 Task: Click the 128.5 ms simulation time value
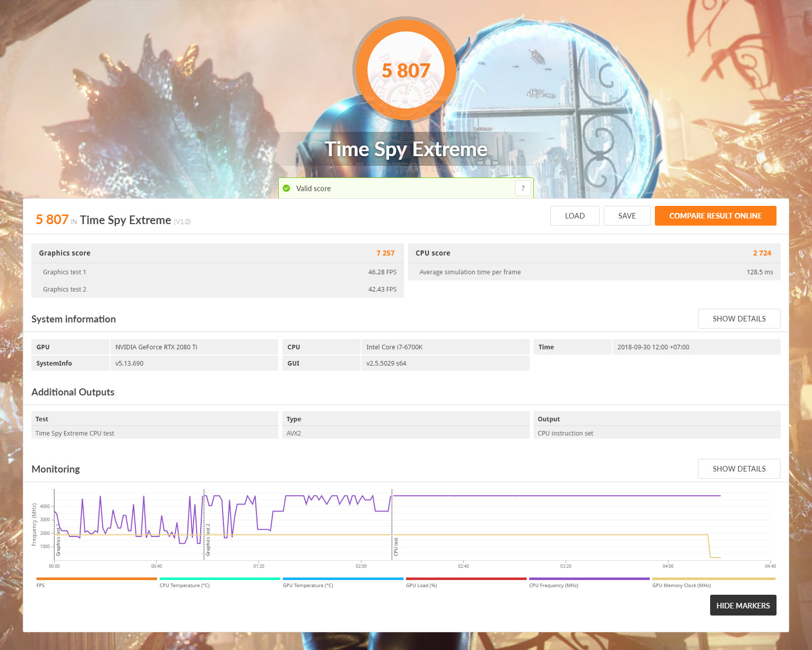tap(760, 272)
